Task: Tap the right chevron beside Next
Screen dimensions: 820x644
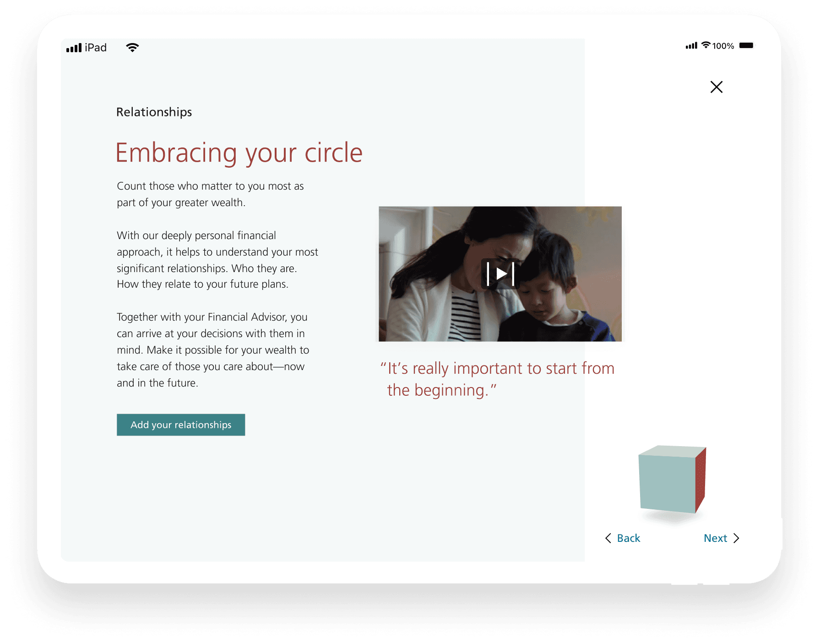Action: point(736,538)
